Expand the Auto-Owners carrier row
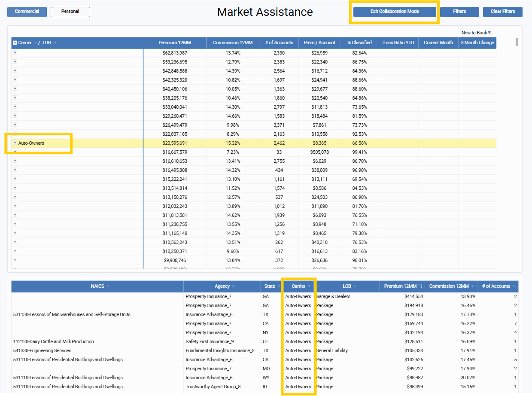 pyautogui.click(x=15, y=143)
